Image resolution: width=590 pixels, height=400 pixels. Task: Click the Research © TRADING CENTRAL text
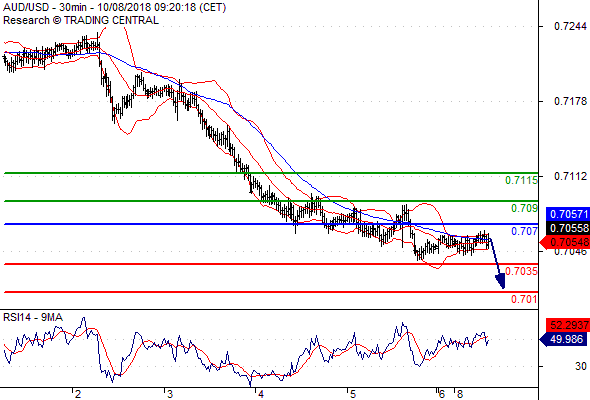coord(81,20)
